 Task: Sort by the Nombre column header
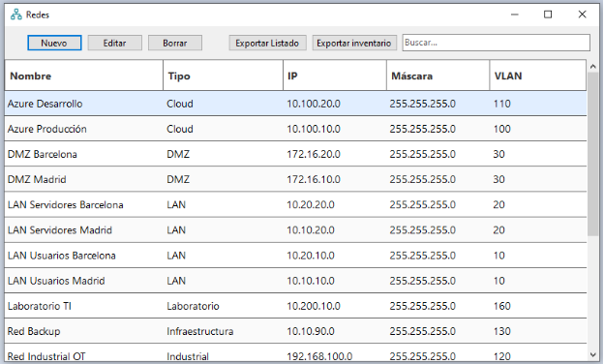(x=84, y=76)
